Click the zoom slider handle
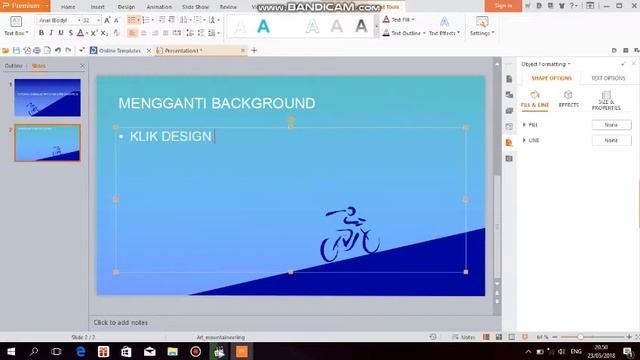This screenshot has height=360, width=640. [x=580, y=337]
